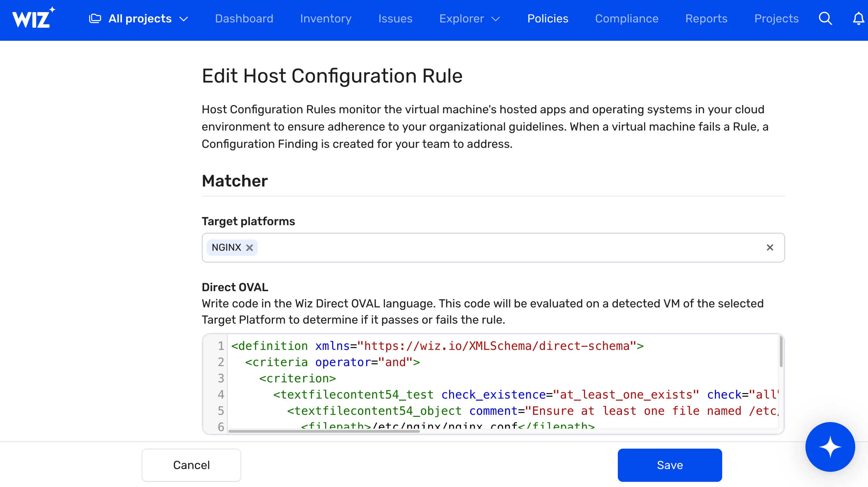The image size is (868, 487).
Task: Click the criteria operator line
Action: click(332, 362)
